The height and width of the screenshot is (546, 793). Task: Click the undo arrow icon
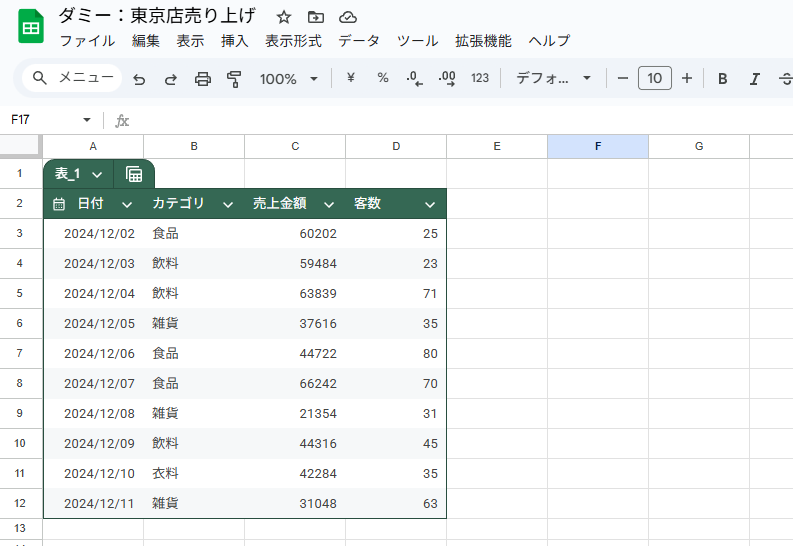(x=139, y=79)
